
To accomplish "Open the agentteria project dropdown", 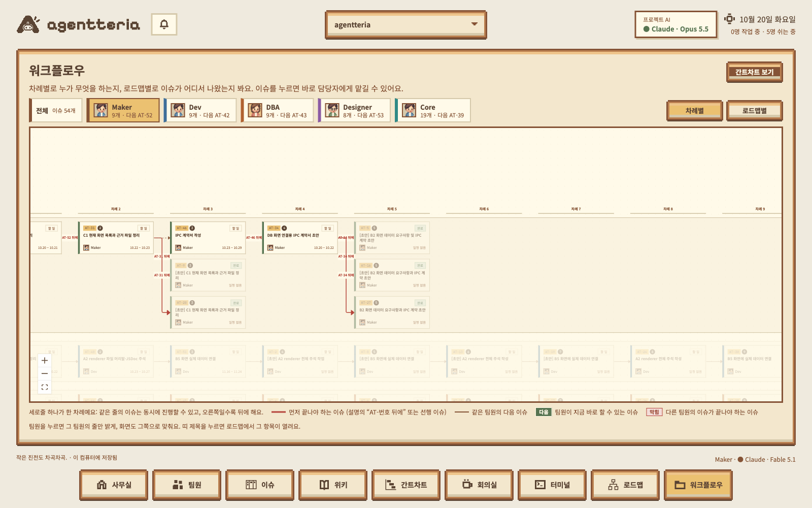I will pyautogui.click(x=405, y=25).
